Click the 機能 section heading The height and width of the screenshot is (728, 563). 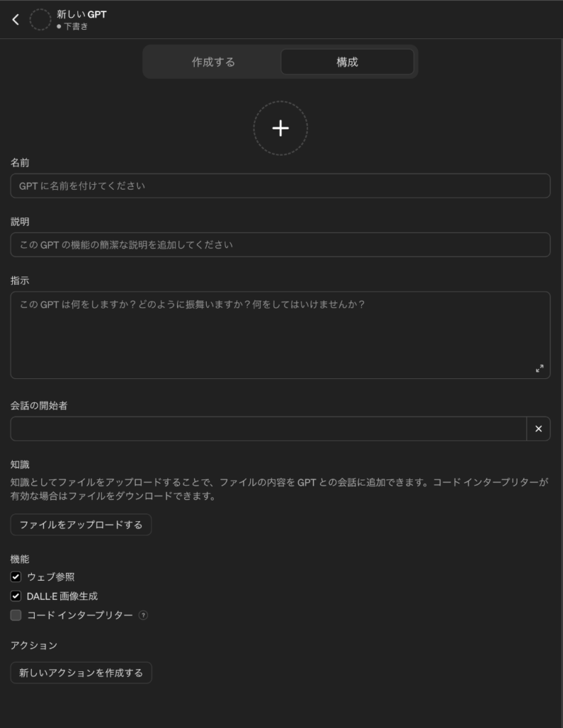[x=20, y=560]
